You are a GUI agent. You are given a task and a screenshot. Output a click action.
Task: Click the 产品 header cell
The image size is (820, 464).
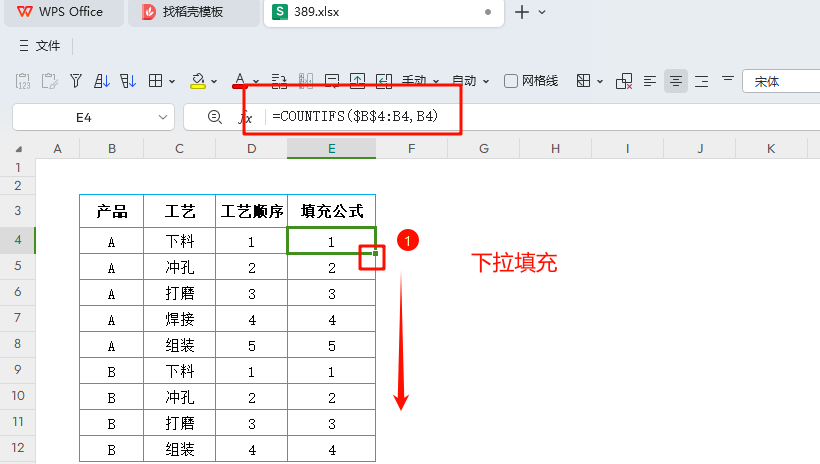pyautogui.click(x=111, y=211)
